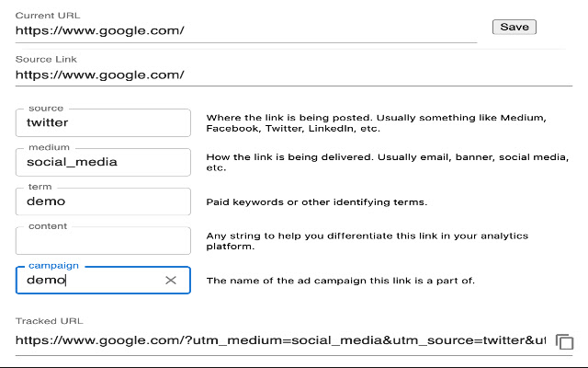Edit the source field containing twitter
This screenshot has width=588, height=368.
(x=103, y=122)
